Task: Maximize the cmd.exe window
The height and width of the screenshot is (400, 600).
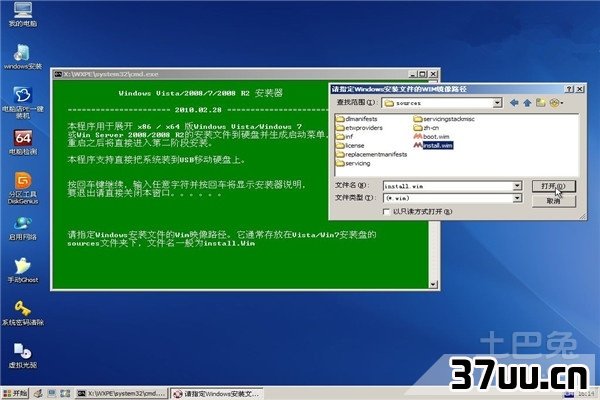Action: pyautogui.click(x=422, y=74)
